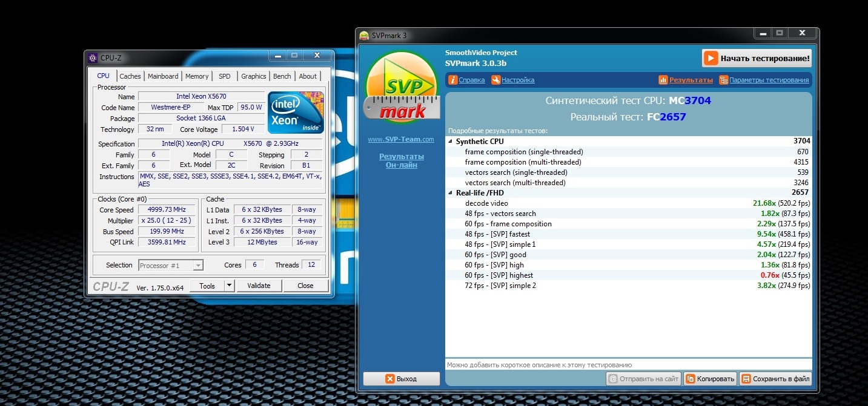Image resolution: width=868 pixels, height=406 pixels.
Task: Select the decode video result row
Action: (629, 203)
